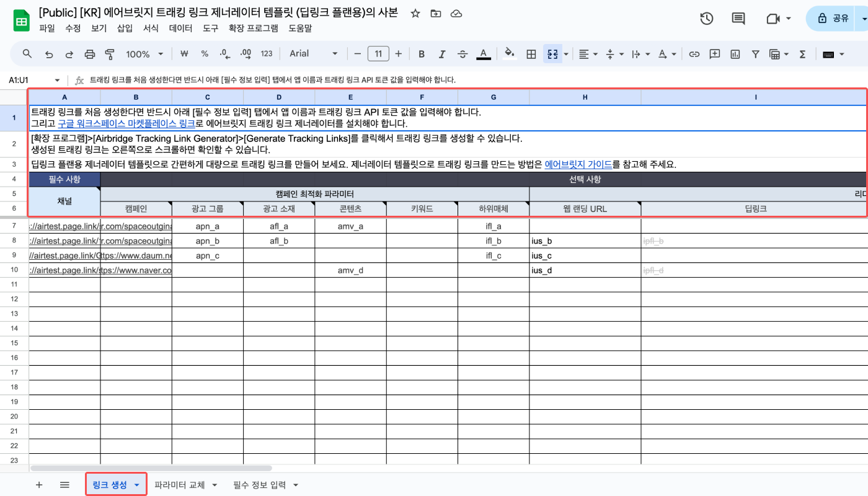Open the 구글 워크스페이스 마켓플레이스 링크 hyperlink
This screenshot has height=496, width=868.
[126, 123]
